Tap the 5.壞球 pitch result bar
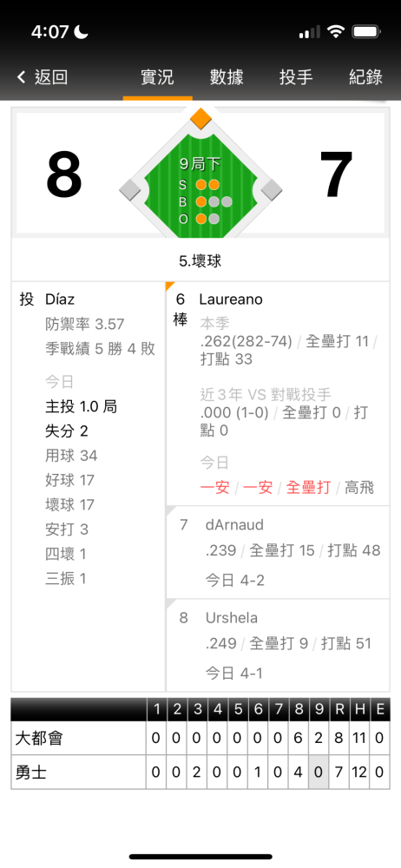Viewport: 401px width, 868px height. 200,260
